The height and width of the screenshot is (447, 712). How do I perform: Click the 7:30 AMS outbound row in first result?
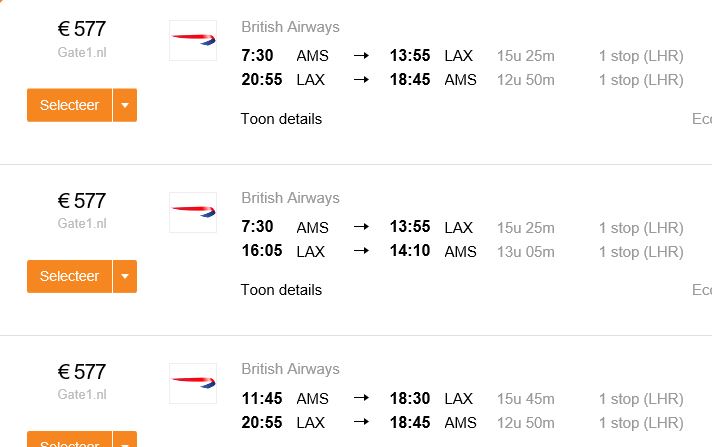[x=462, y=56]
